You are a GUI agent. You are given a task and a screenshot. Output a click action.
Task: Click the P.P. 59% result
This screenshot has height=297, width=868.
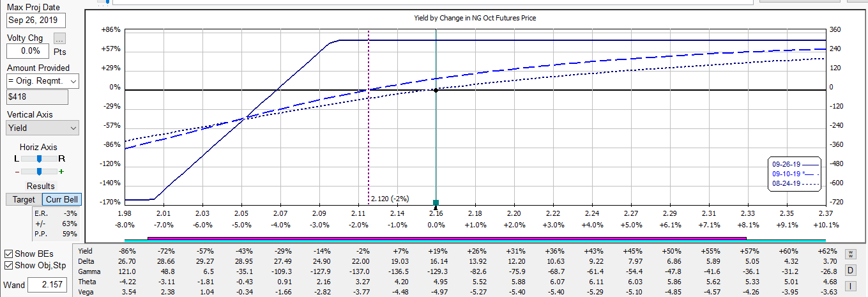pyautogui.click(x=56, y=234)
